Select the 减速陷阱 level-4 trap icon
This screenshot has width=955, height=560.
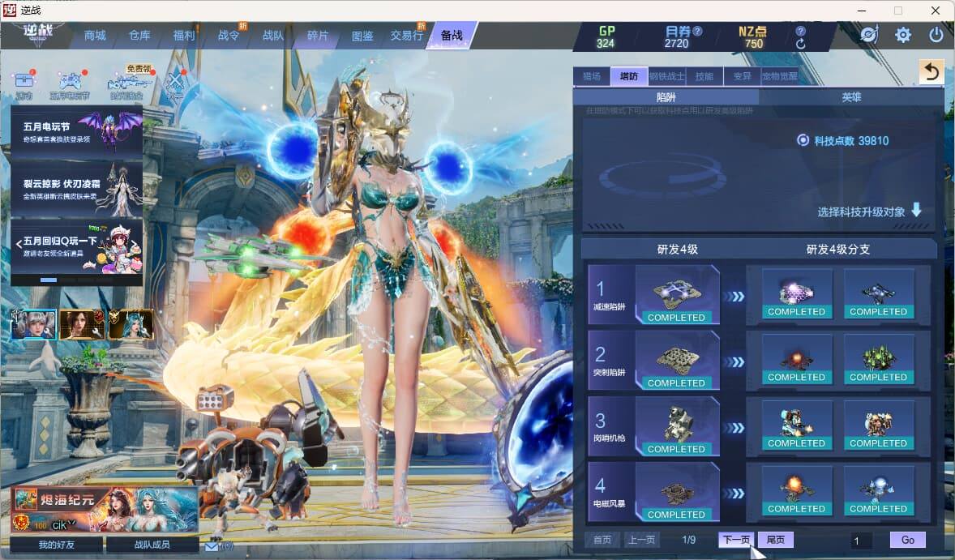[677, 295]
